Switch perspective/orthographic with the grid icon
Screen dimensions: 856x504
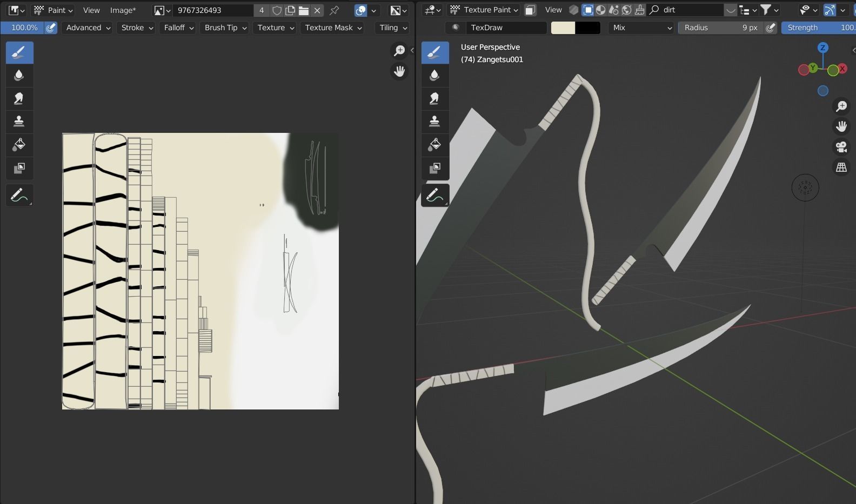[x=841, y=167]
